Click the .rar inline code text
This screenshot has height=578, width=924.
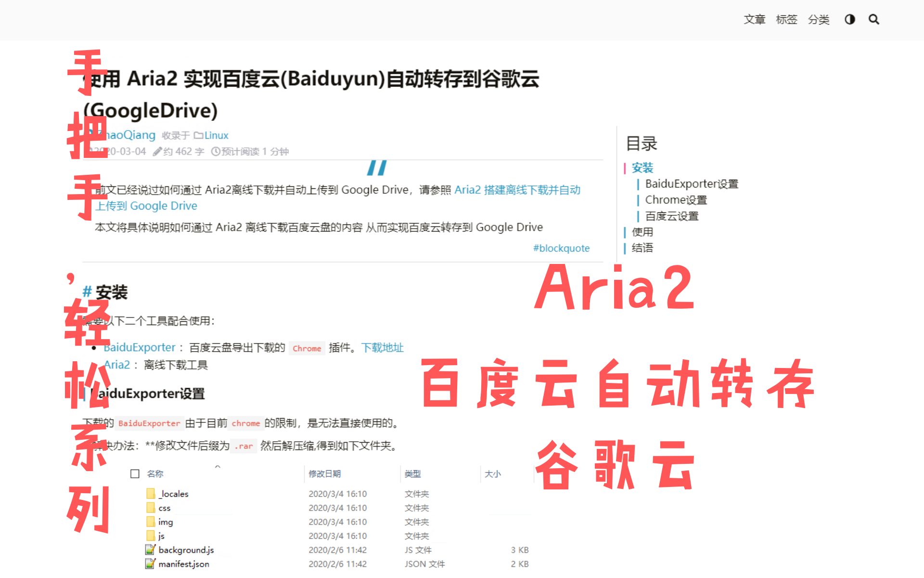(x=244, y=446)
